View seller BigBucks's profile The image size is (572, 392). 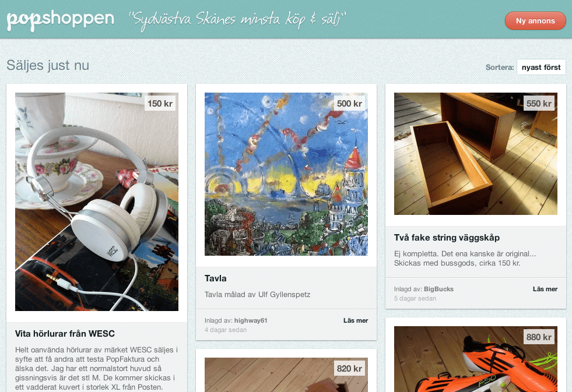438,289
